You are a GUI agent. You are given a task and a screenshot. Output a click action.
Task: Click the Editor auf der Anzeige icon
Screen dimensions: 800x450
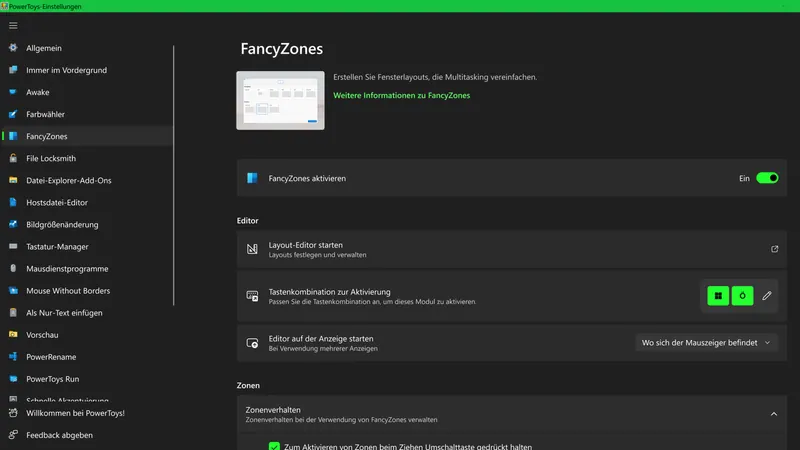click(252, 343)
